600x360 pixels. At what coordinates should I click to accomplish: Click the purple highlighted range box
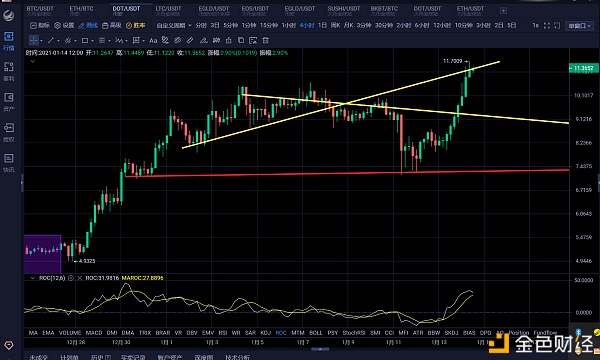[x=42, y=254]
